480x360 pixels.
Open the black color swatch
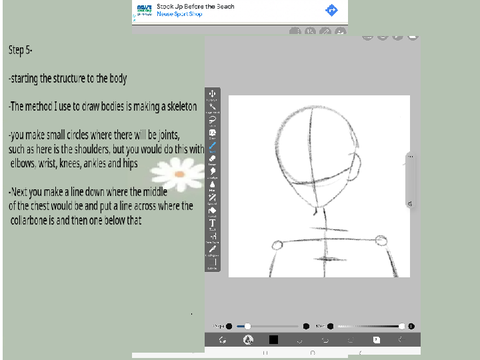[273, 340]
